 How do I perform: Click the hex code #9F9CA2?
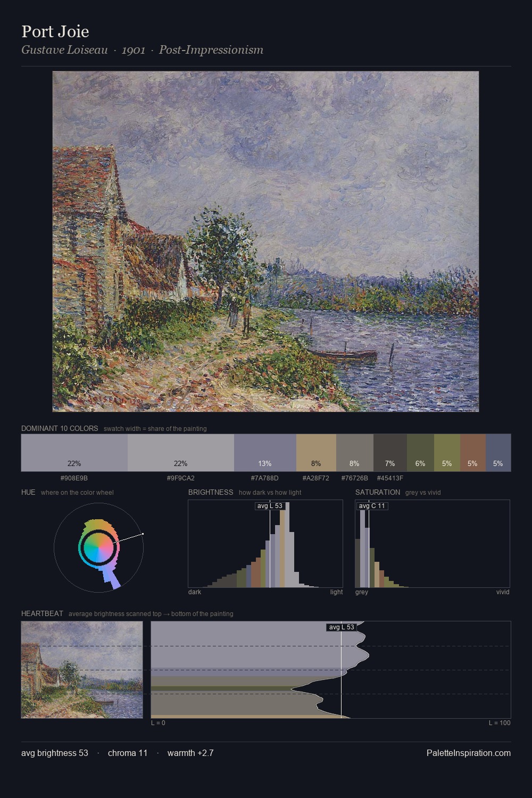click(x=181, y=478)
